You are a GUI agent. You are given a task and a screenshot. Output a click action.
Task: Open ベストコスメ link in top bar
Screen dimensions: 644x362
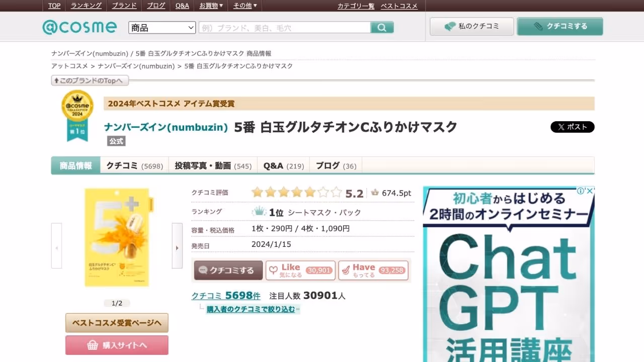399,6
